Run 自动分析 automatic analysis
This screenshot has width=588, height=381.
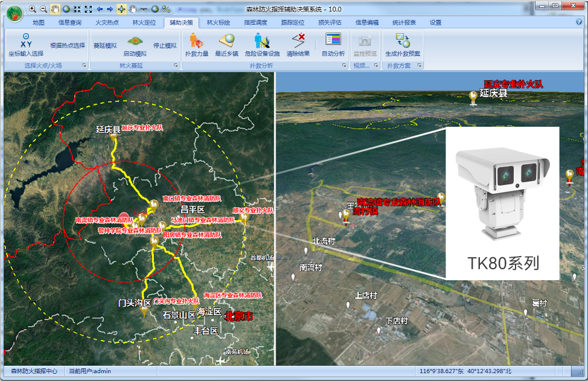pyautogui.click(x=333, y=45)
